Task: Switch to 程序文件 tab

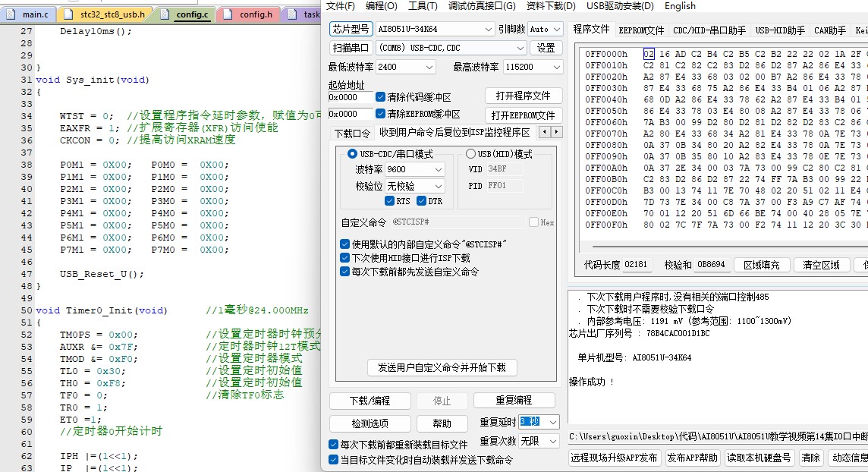Action: pyautogui.click(x=591, y=30)
